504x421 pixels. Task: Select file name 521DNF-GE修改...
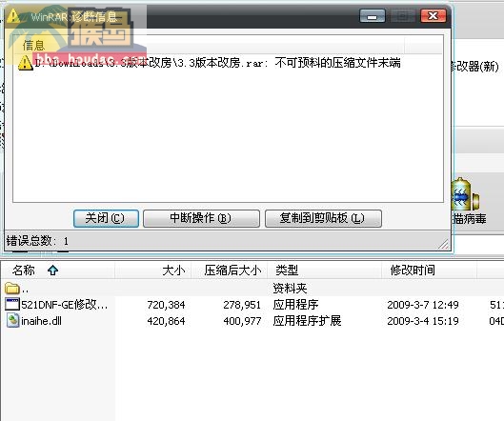pos(64,305)
